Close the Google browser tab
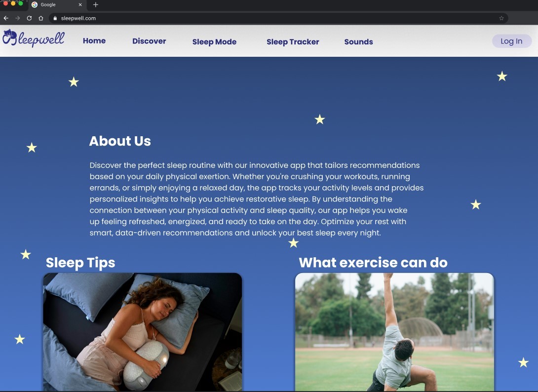 point(80,5)
